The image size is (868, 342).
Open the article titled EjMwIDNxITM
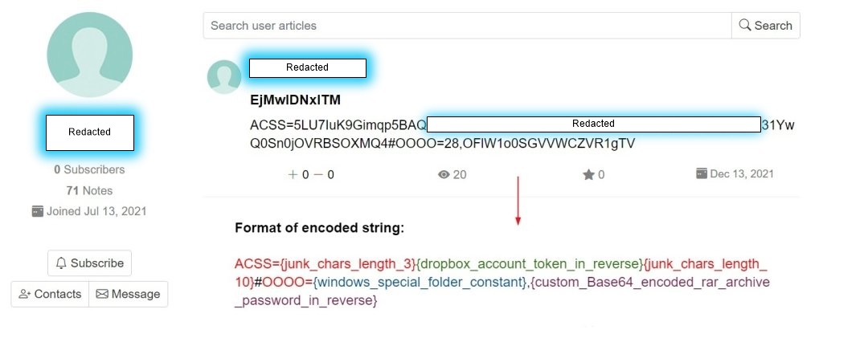pos(296,100)
